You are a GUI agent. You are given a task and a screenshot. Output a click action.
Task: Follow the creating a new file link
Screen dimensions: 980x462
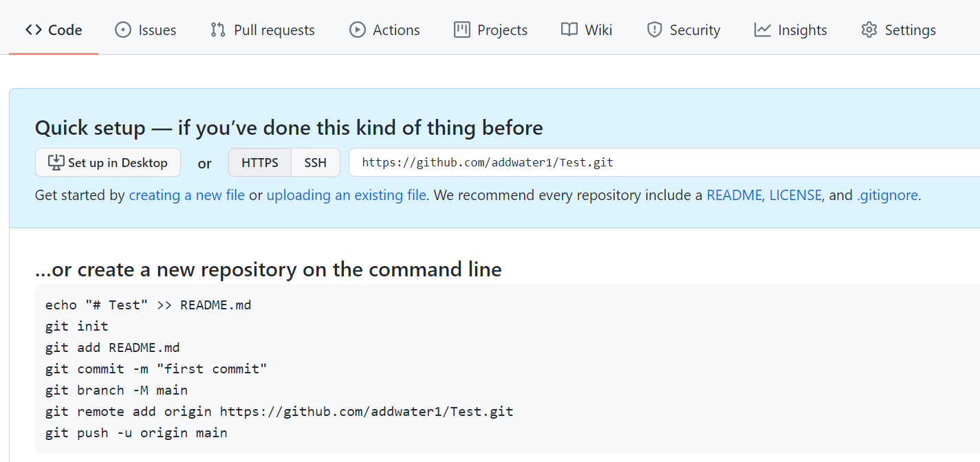[187, 195]
